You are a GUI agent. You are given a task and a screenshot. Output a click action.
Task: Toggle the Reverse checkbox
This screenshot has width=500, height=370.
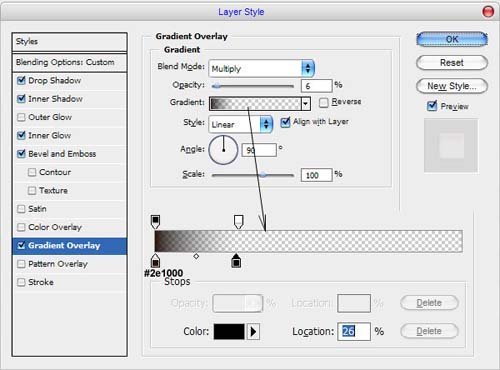point(323,102)
